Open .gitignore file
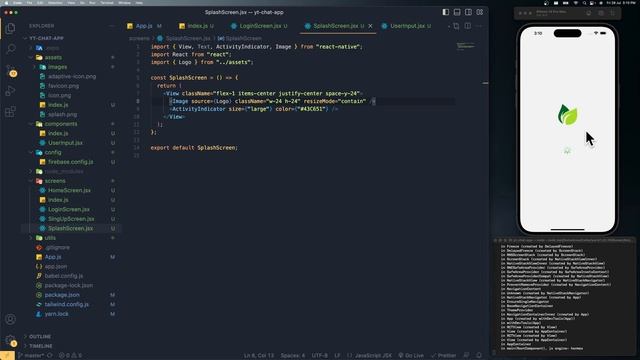Screen dimensions: 640x360 coord(57,247)
